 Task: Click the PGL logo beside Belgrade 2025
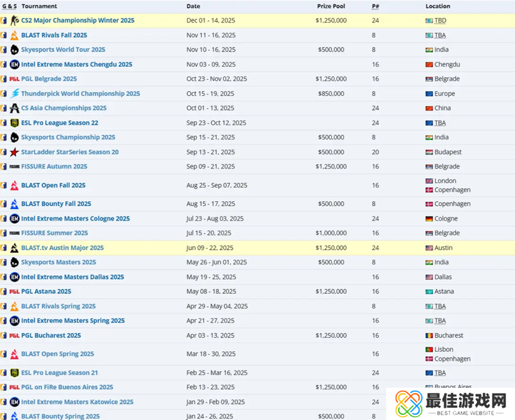[14, 79]
